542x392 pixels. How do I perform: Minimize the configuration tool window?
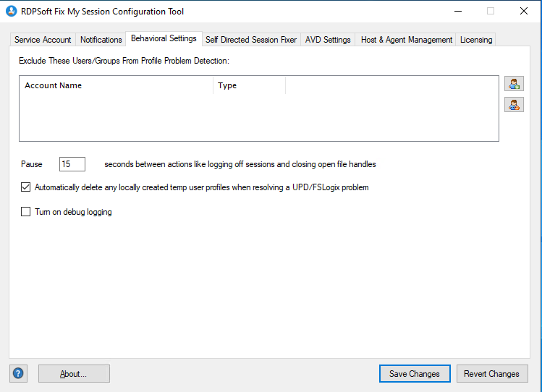click(457, 12)
